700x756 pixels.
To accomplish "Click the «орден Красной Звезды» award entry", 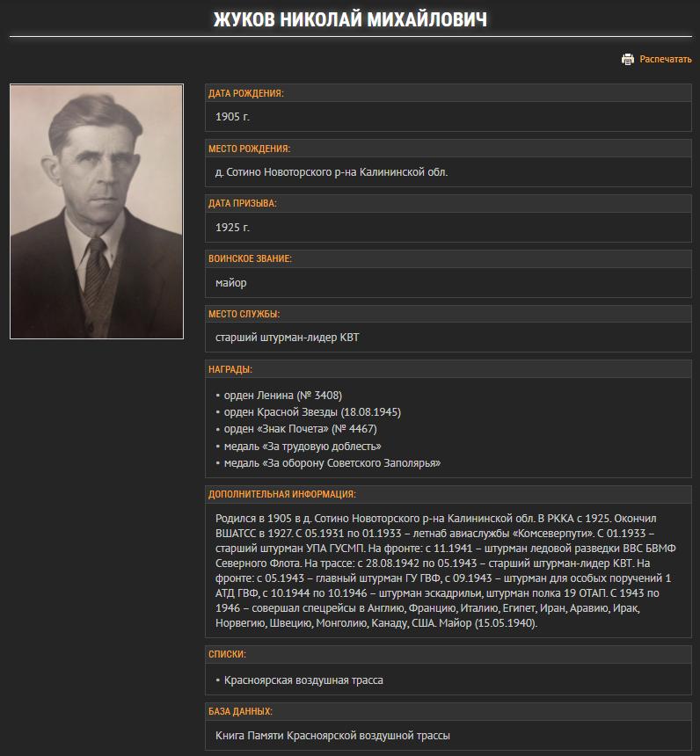I will tap(312, 412).
